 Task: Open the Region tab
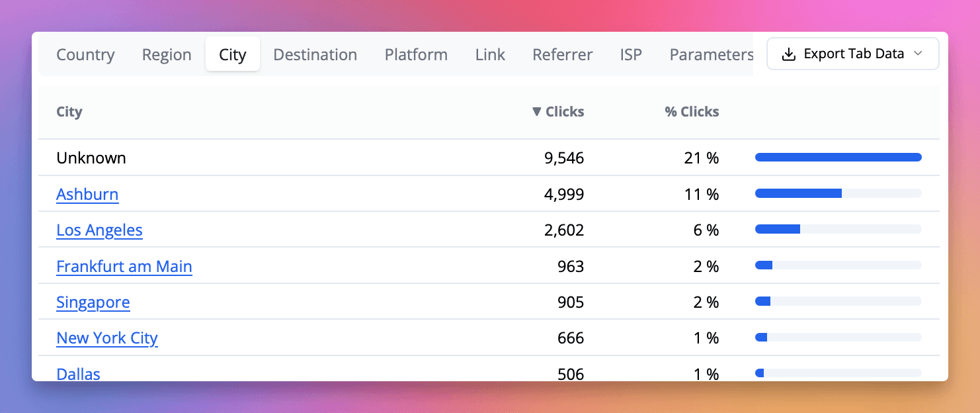[x=167, y=54]
